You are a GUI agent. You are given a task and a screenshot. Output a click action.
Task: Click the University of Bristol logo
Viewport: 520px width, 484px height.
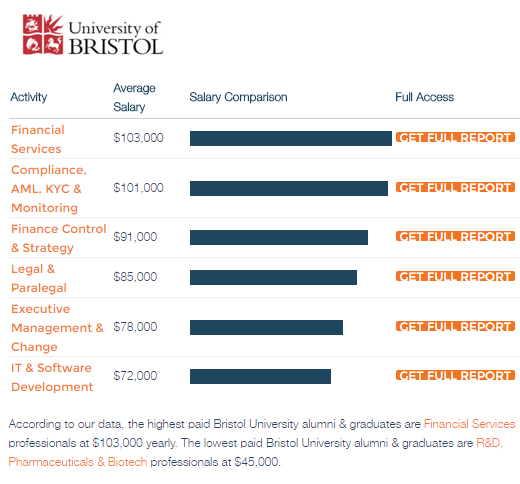[93, 34]
